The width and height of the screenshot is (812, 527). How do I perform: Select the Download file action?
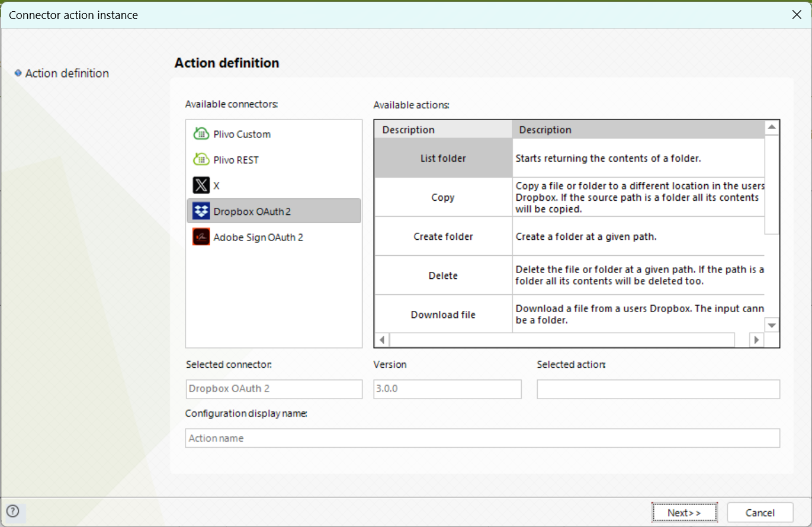click(x=443, y=314)
